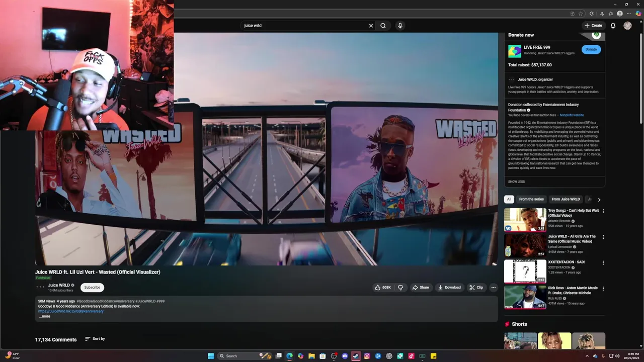Screen dimensions: 644x362
Task: Click the Fundraiser badge under title
Action: [43, 278]
